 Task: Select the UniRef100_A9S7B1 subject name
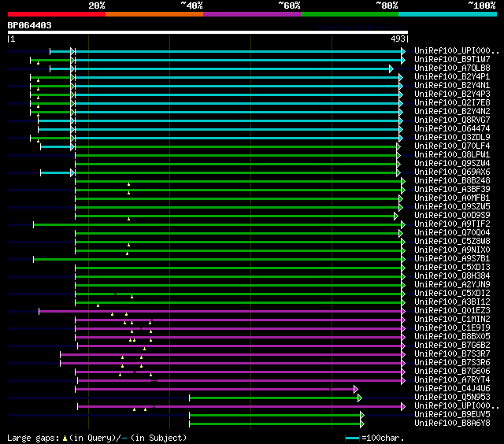(x=452, y=259)
